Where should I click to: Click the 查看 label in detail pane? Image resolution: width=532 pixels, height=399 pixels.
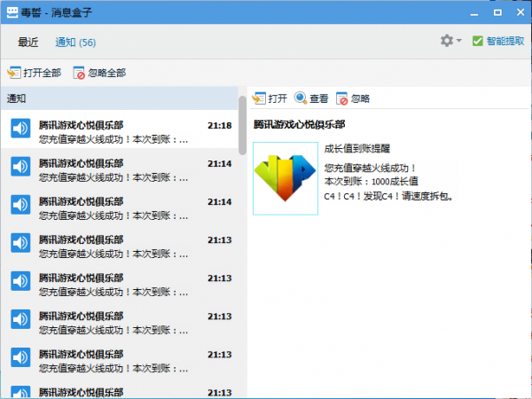point(319,98)
